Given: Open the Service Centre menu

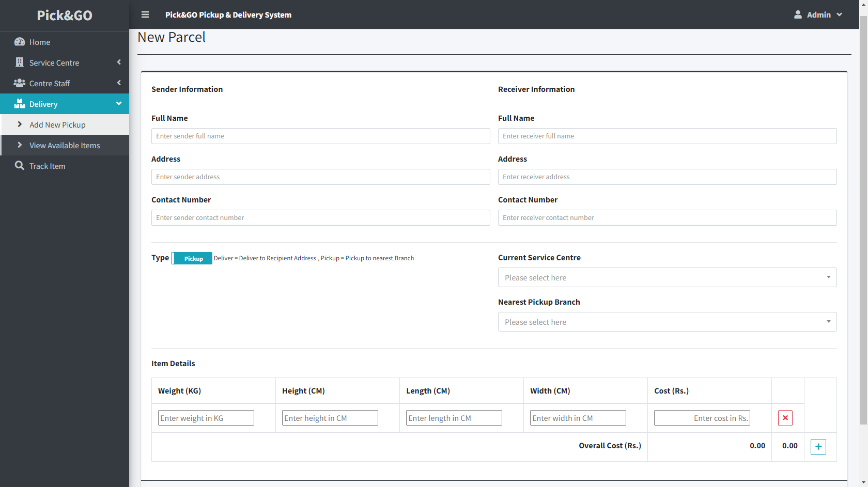Looking at the screenshot, I should pyautogui.click(x=65, y=62).
